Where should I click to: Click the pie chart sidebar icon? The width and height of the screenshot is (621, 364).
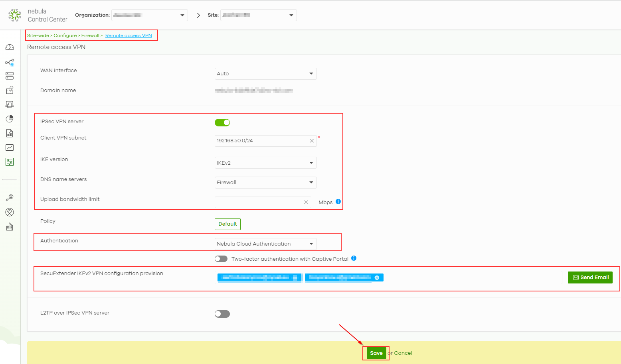(x=10, y=119)
